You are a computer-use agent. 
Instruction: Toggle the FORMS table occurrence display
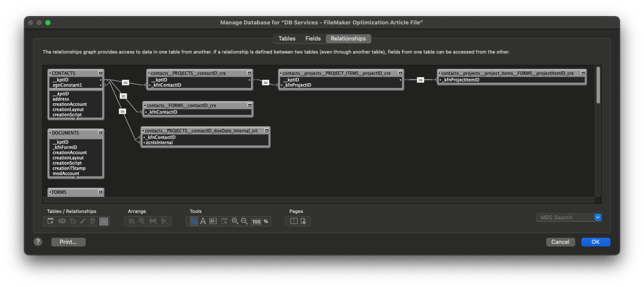[x=100, y=192]
